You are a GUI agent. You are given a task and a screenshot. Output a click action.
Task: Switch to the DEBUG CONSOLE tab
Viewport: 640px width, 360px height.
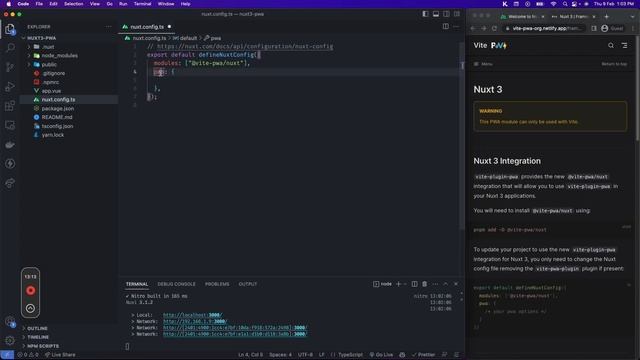pyautogui.click(x=176, y=284)
